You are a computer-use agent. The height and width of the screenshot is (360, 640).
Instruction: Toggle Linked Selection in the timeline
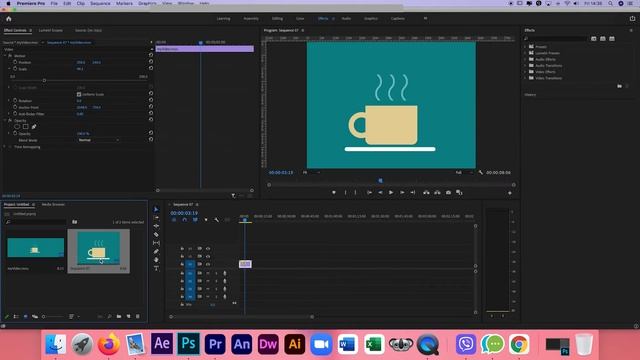(195, 220)
